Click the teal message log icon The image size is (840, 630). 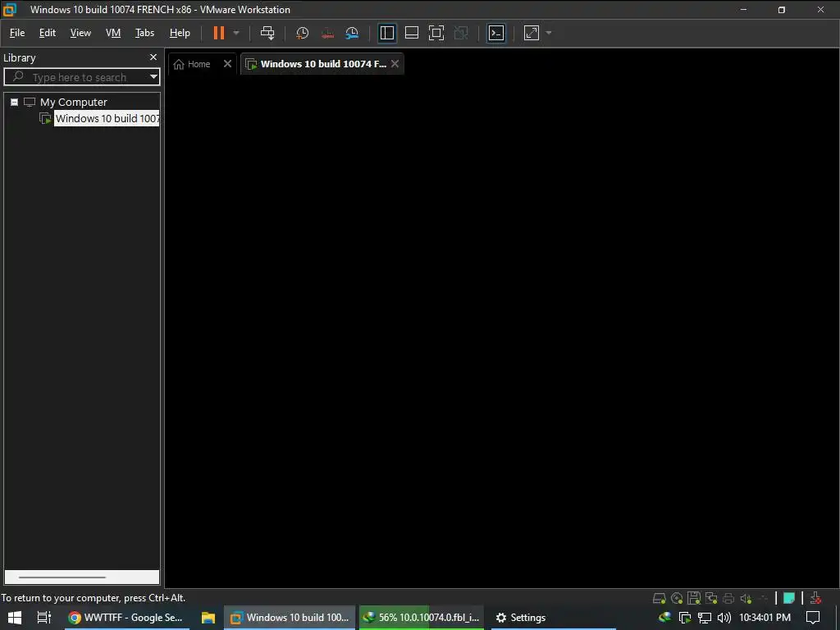(x=788, y=598)
